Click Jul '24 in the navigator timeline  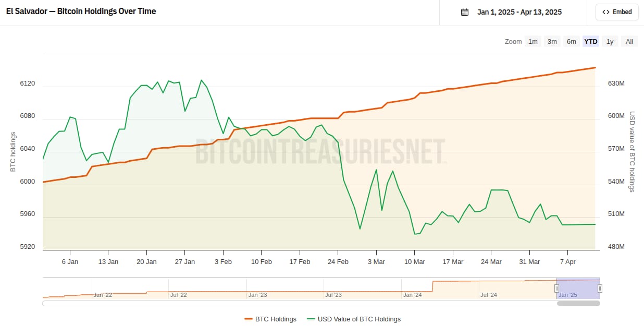[489, 295]
